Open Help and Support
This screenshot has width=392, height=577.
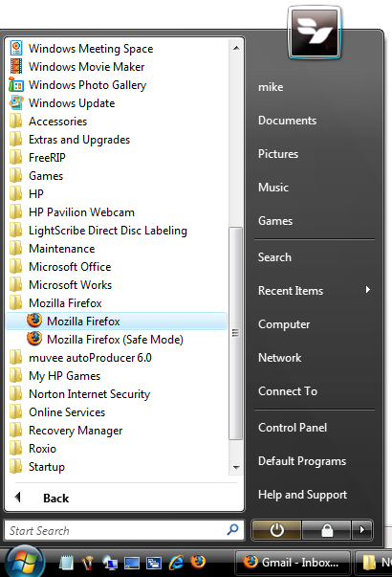[x=302, y=495]
